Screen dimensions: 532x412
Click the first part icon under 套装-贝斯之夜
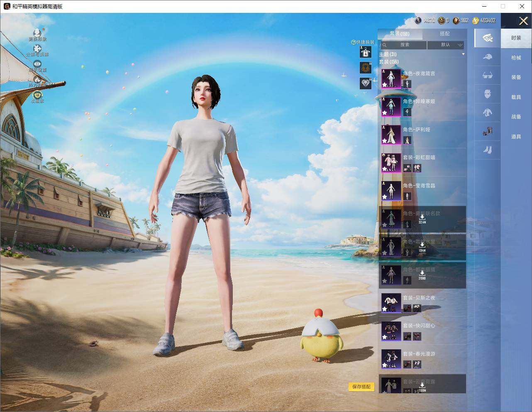tap(407, 308)
